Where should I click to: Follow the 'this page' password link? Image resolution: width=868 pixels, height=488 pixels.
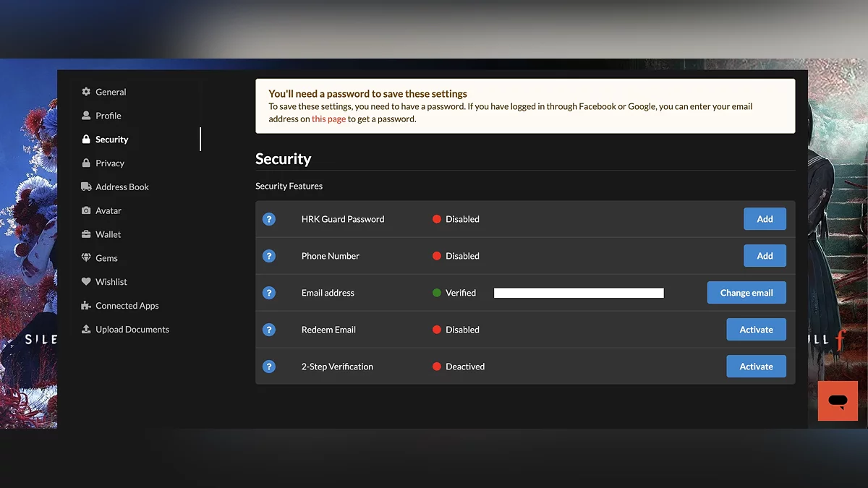tap(328, 119)
